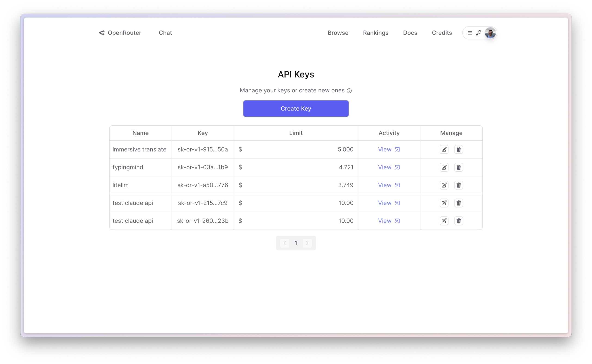Image resolution: width=592 pixels, height=364 pixels.
Task: Delete the immersive translate key
Action: coord(459,149)
